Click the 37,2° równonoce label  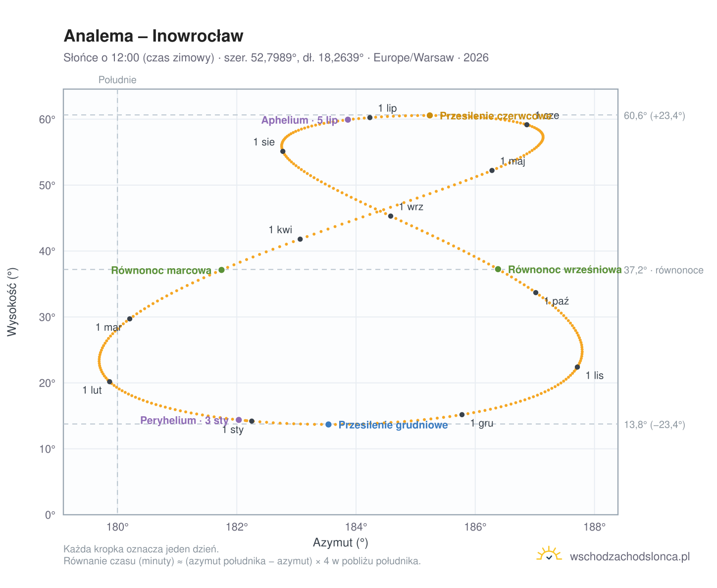tap(664, 270)
